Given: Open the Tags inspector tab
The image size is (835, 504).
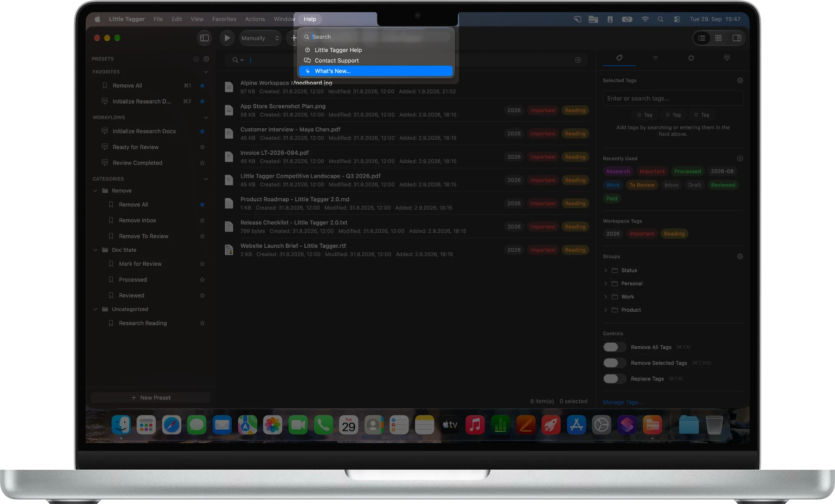Looking at the screenshot, I should (x=619, y=57).
